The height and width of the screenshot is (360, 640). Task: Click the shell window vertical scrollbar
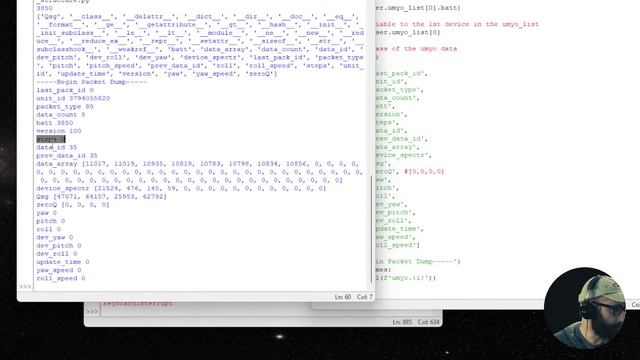click(372, 229)
